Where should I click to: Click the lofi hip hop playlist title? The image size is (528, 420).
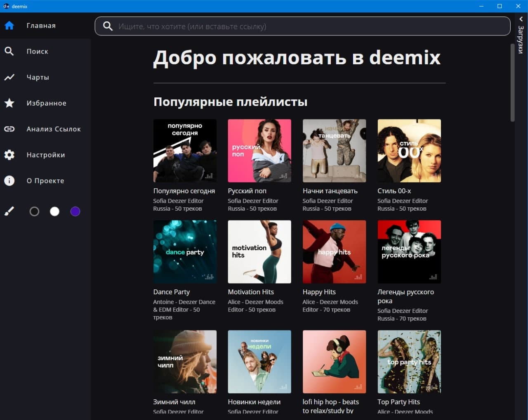pyautogui.click(x=331, y=406)
